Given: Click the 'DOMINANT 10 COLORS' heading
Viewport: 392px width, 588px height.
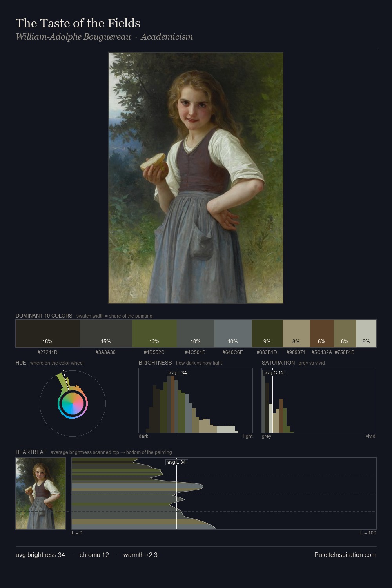Looking at the screenshot, I should [44, 316].
